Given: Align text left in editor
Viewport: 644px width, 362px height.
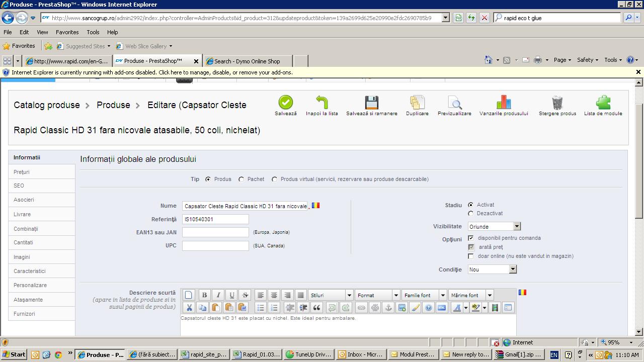Looking at the screenshot, I should (260, 295).
